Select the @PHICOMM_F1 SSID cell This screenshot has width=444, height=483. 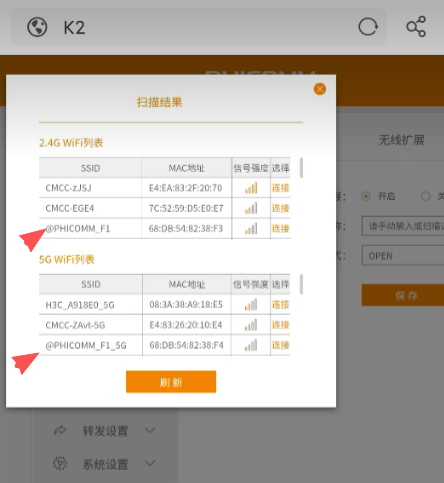(90, 229)
